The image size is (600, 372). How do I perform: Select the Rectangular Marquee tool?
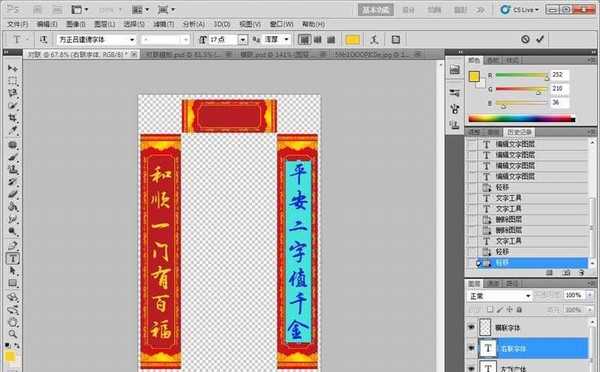point(13,81)
